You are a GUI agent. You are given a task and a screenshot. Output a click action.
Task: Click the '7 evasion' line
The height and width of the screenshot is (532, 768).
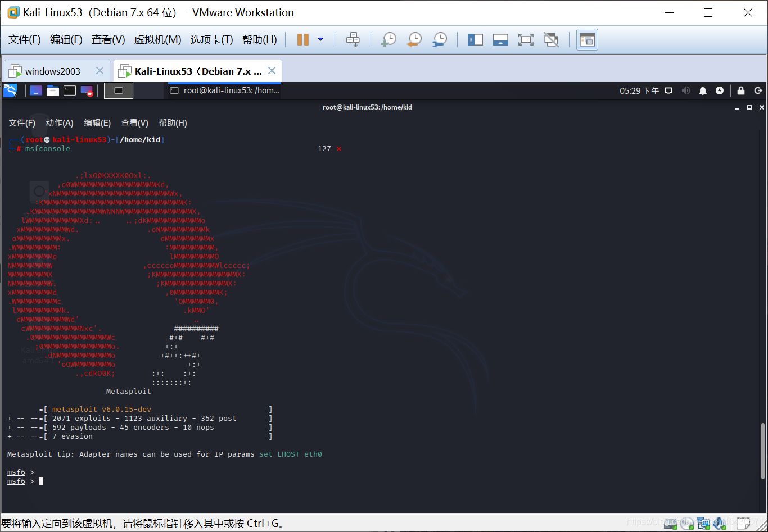(x=73, y=436)
